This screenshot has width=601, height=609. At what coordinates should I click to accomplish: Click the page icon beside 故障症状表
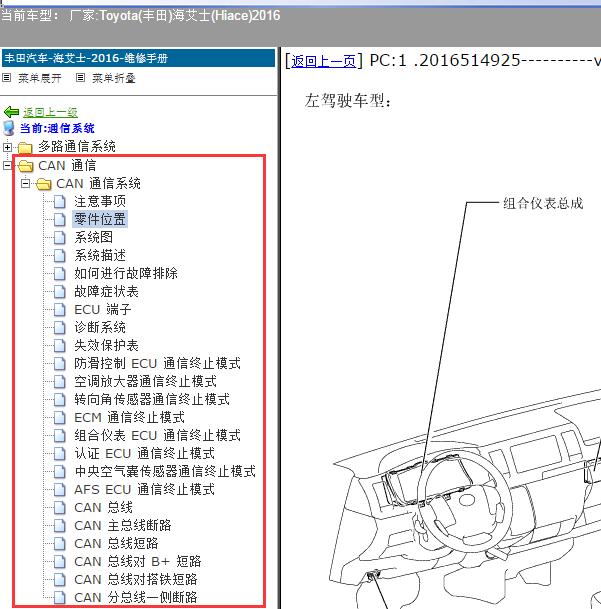click(x=59, y=291)
